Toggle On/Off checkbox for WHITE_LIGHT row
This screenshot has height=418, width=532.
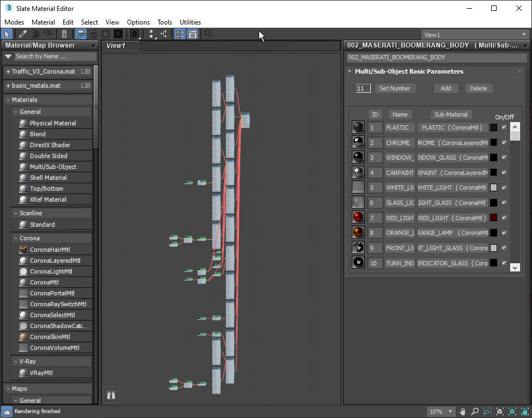click(x=504, y=187)
